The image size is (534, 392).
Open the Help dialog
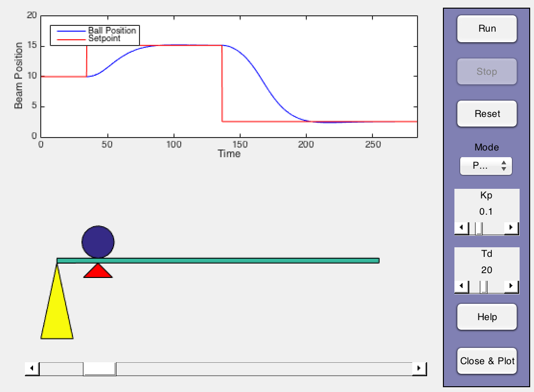tap(487, 317)
